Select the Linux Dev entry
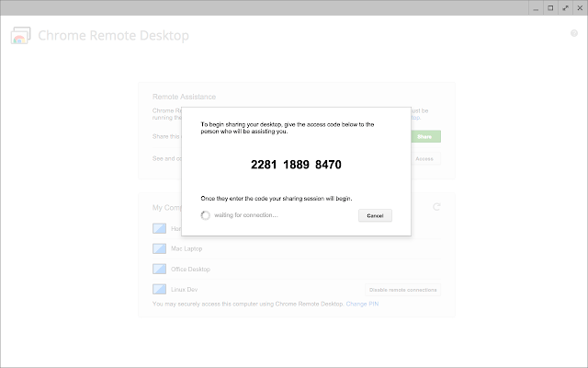The height and width of the screenshot is (368, 588). pyautogui.click(x=184, y=289)
